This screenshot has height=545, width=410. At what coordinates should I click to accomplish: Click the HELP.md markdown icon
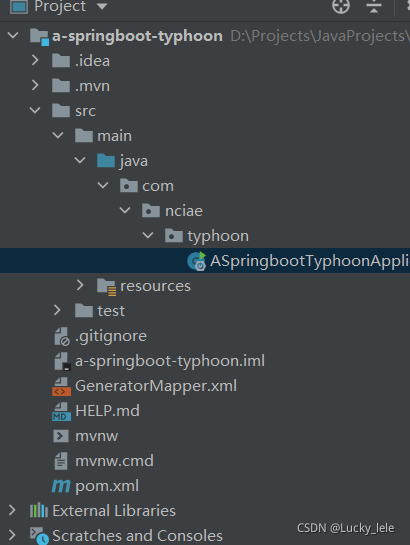[x=62, y=412]
